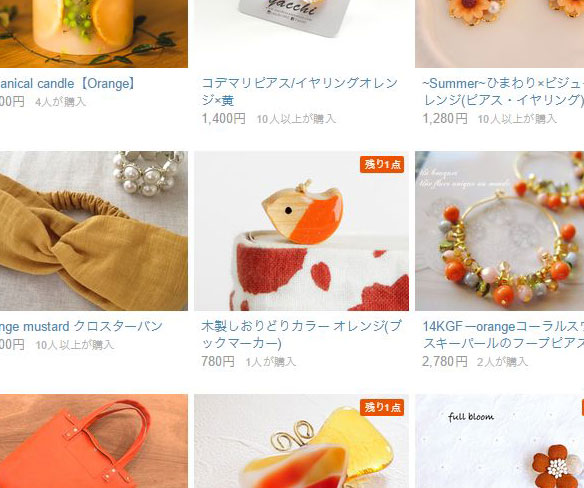Click the sunflower earrings product image
The width and height of the screenshot is (584, 488).
tap(499, 34)
